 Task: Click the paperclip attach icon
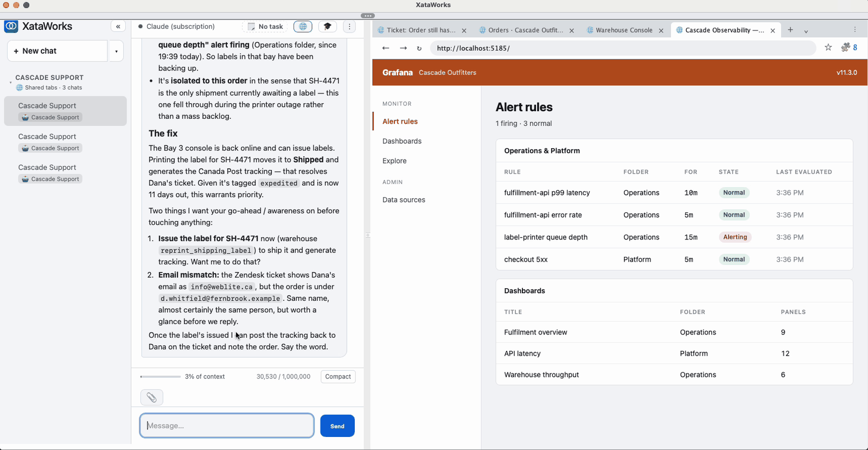pyautogui.click(x=151, y=397)
